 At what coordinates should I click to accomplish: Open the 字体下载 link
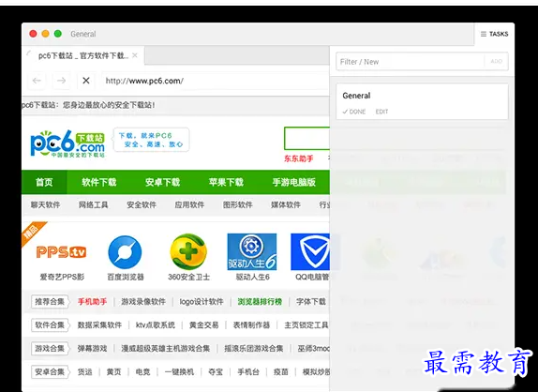311,302
